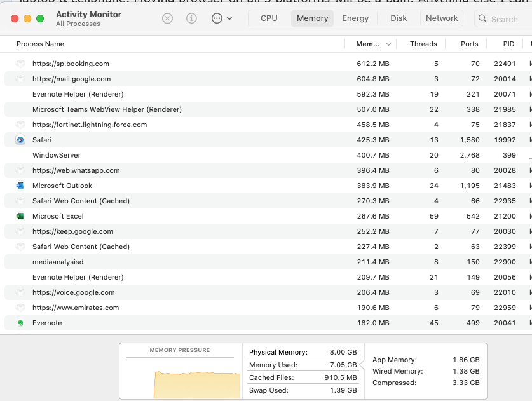Expand the chevron beside the ellipsis menu
532x401 pixels.
pyautogui.click(x=229, y=18)
